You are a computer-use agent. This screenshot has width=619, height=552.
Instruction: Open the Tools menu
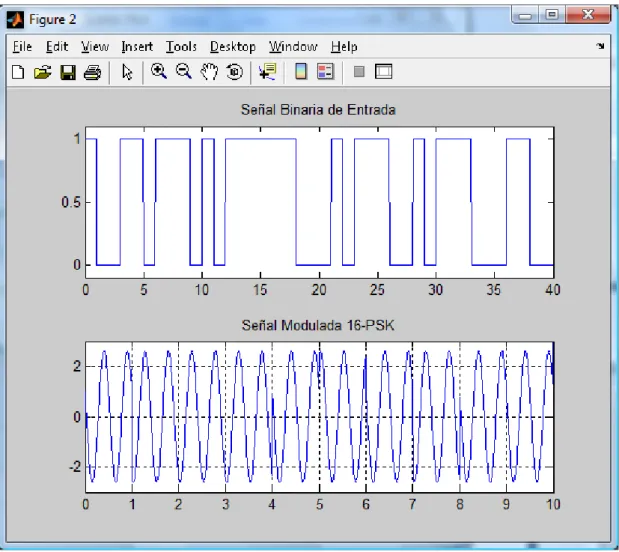tap(181, 47)
